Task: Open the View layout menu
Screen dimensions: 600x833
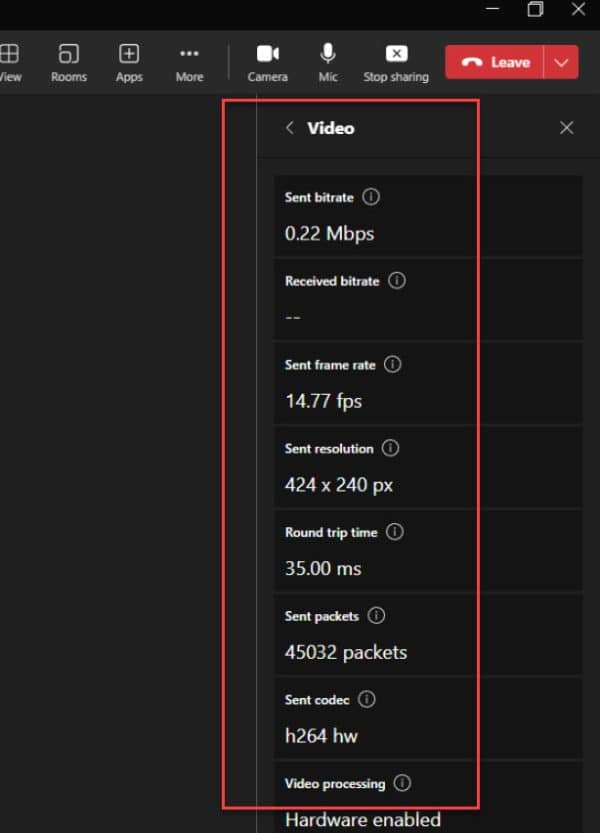Action: [x=10, y=61]
